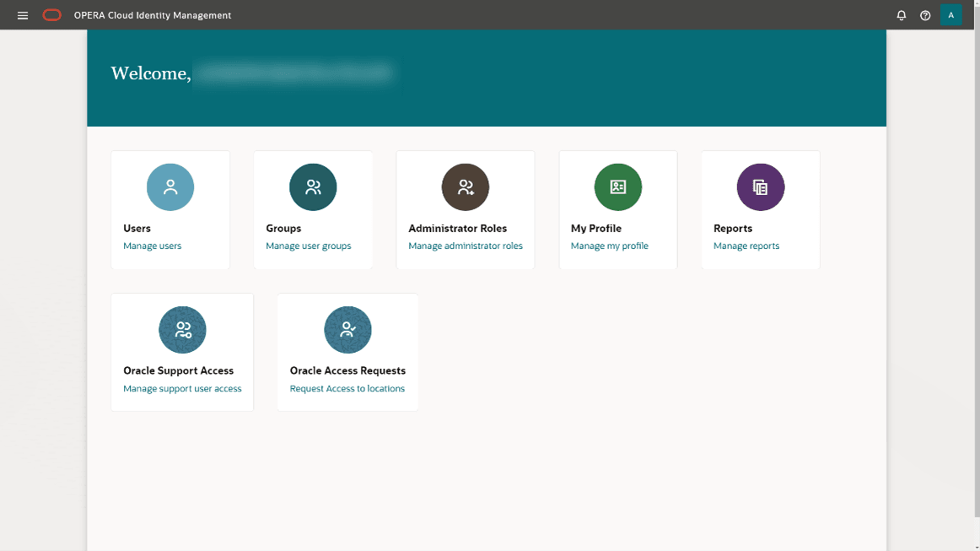
Task: Open the 'Manage support user access' link
Action: coord(182,388)
